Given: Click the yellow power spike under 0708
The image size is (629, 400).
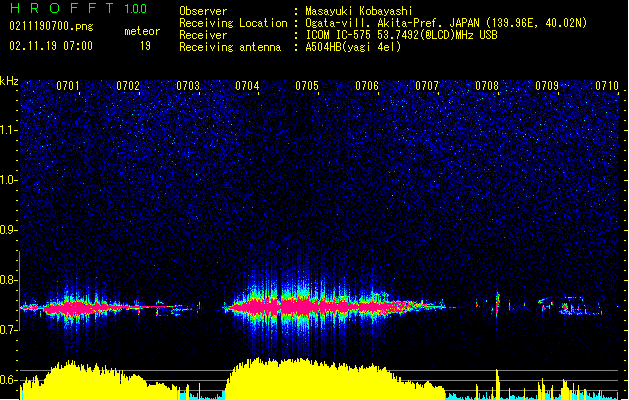Looking at the screenshot, I should tap(497, 384).
